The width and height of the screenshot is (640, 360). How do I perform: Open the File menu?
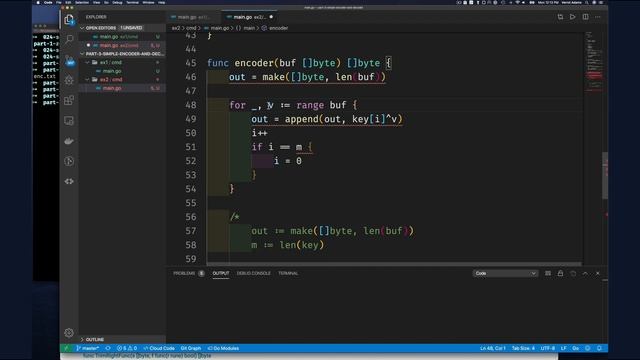(59, 2)
